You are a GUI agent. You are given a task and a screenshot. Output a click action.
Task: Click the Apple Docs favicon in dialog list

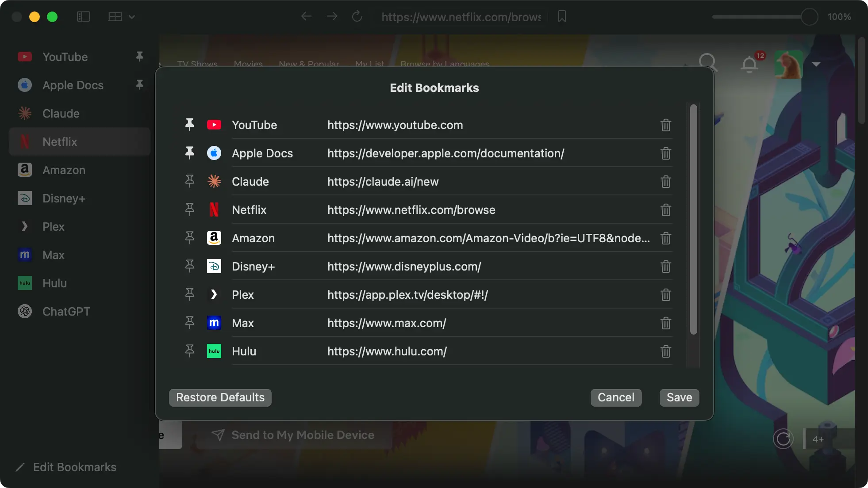214,153
